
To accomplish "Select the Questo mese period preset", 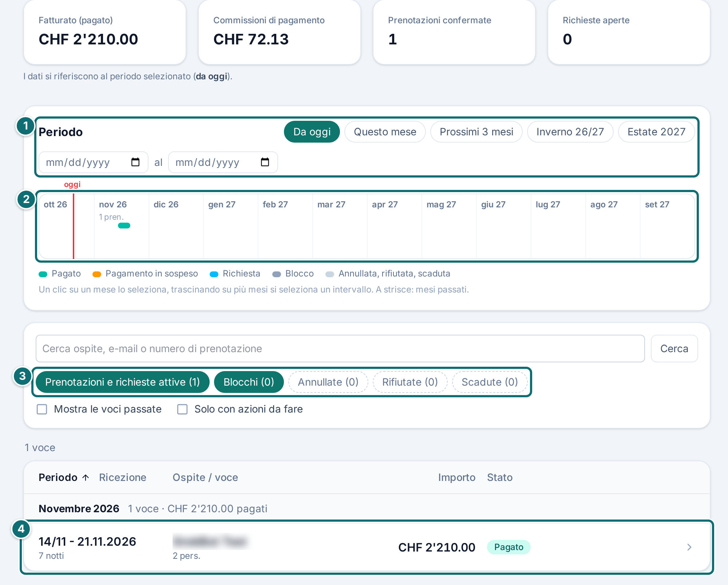I will pos(385,132).
